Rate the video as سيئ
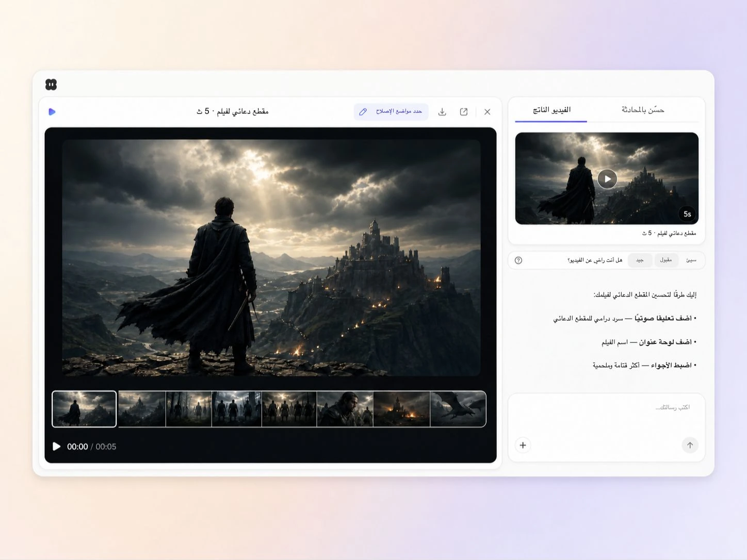This screenshot has height=560, width=747. (691, 260)
